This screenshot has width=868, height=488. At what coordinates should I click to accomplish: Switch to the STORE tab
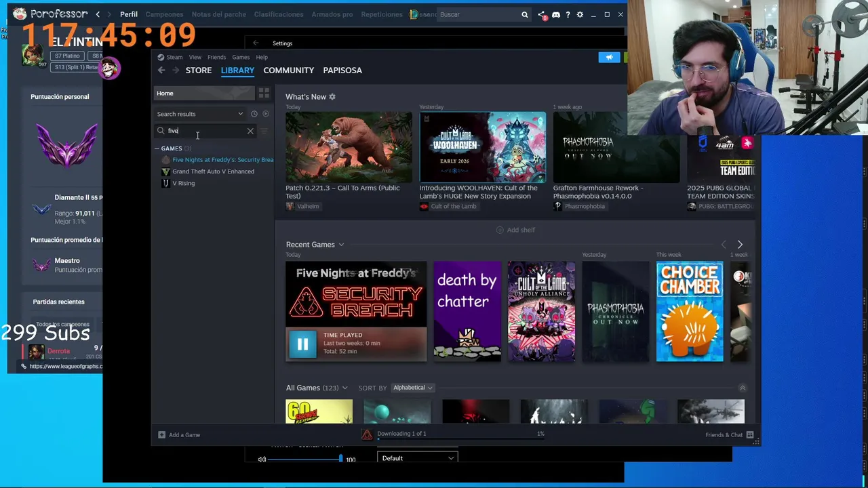[x=199, y=70]
